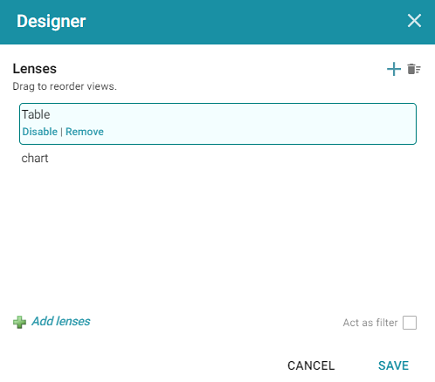
Task: Click the CANCEL button
Action: pyautogui.click(x=311, y=366)
